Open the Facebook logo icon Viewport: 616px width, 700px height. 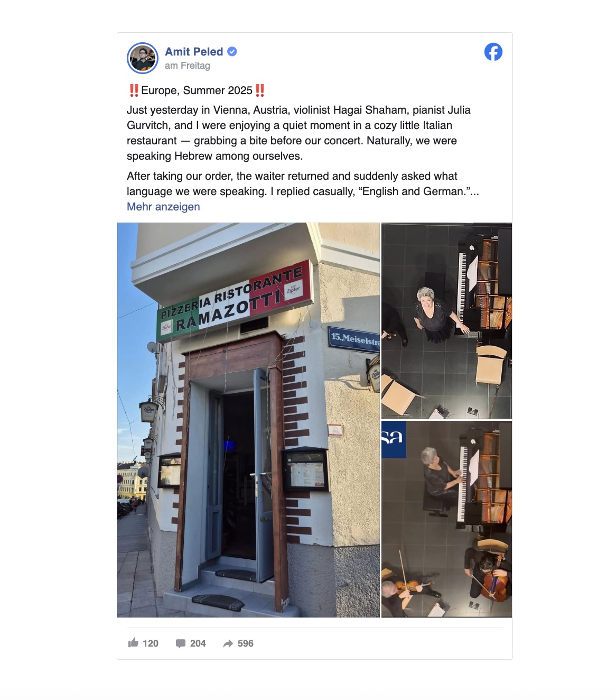493,52
